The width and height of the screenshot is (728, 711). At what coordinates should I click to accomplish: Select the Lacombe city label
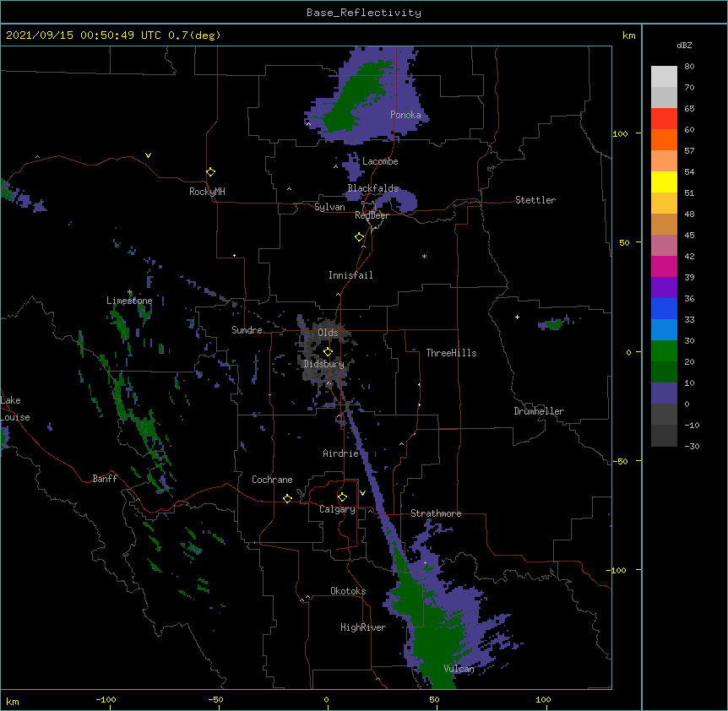380,161
